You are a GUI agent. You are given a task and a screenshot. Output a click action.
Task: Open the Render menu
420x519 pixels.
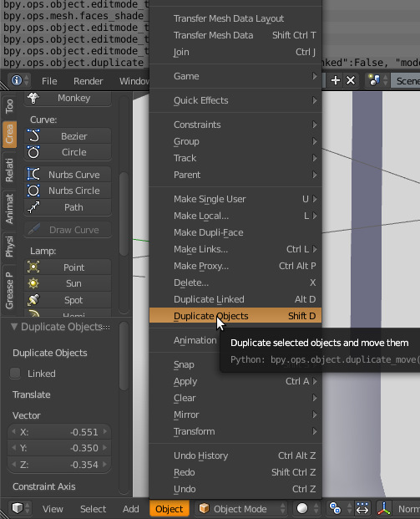89,81
